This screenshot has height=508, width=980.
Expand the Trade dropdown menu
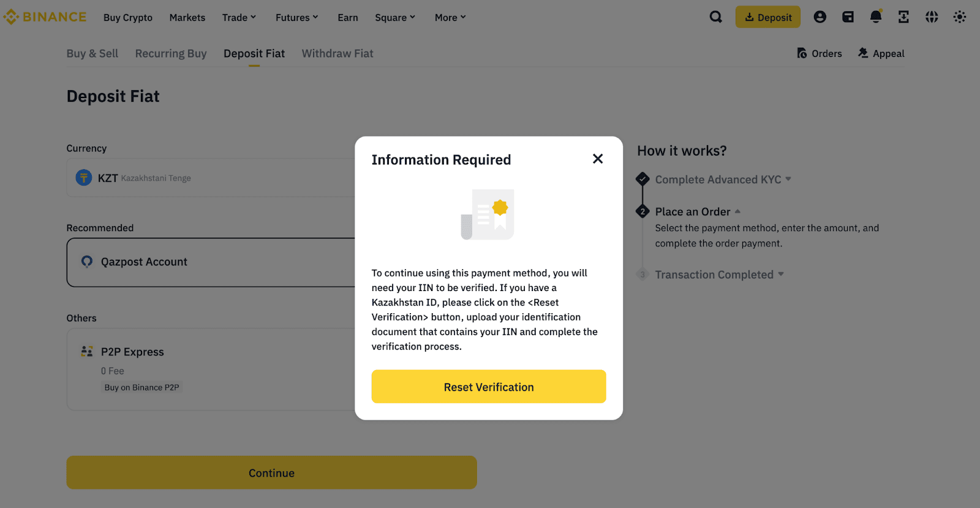[x=239, y=18]
